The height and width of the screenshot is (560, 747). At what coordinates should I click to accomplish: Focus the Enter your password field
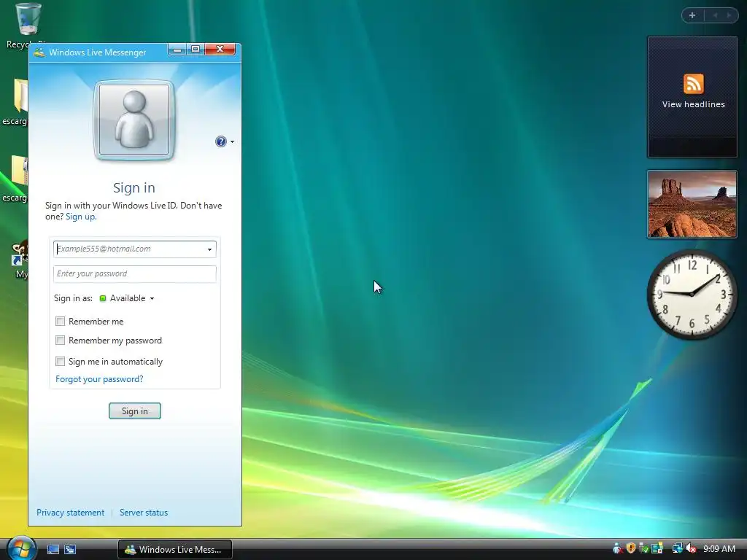click(x=135, y=274)
